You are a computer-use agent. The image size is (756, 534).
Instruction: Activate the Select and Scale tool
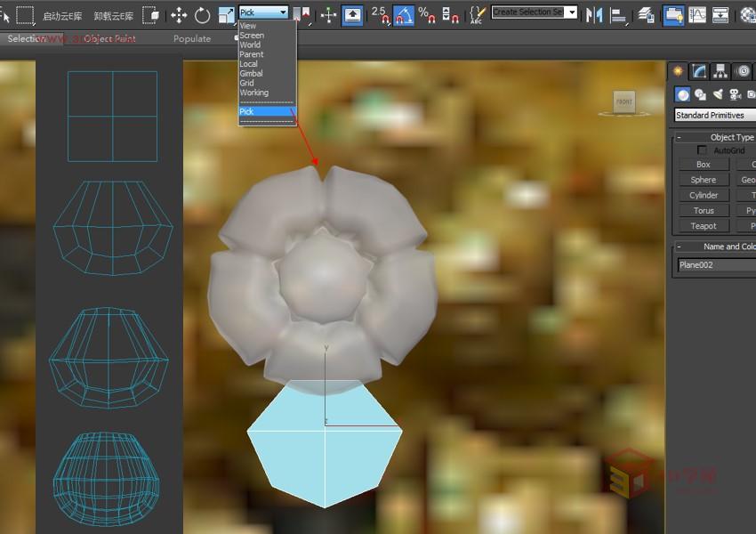point(225,13)
